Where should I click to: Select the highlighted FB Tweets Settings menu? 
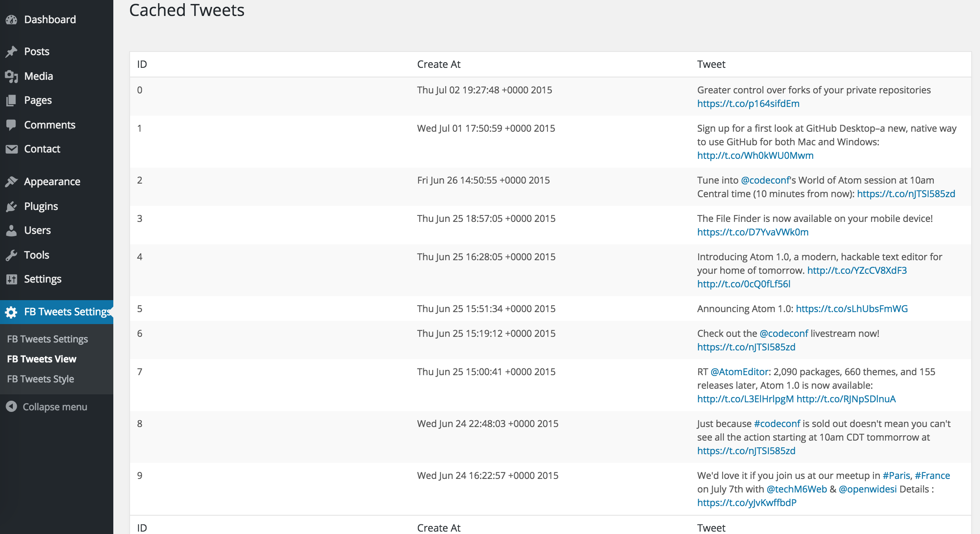pos(57,312)
